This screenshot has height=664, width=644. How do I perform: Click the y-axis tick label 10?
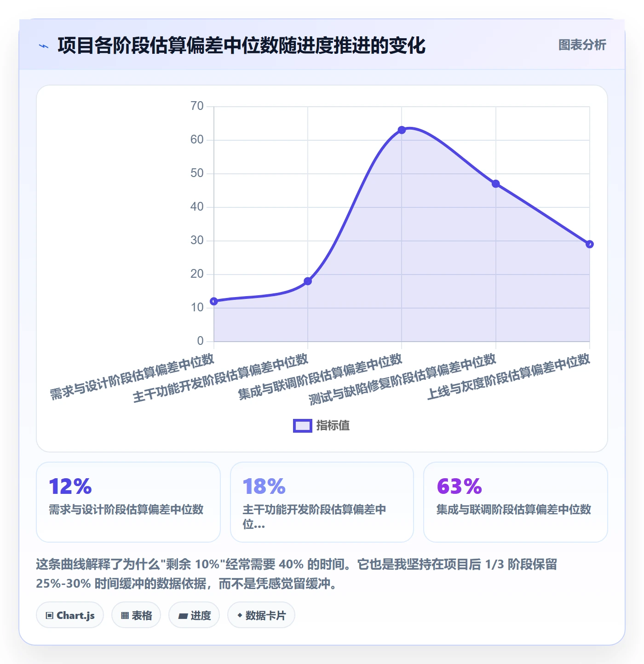pos(197,308)
